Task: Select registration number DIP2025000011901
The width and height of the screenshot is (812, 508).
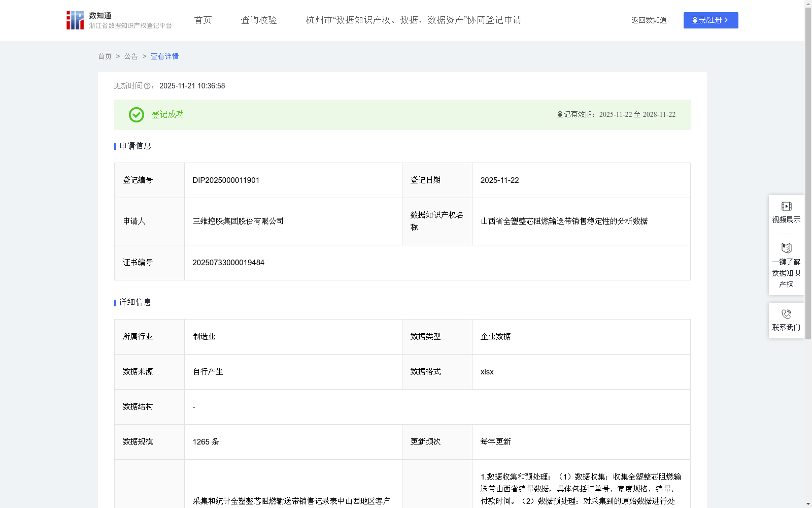Action: [x=226, y=180]
